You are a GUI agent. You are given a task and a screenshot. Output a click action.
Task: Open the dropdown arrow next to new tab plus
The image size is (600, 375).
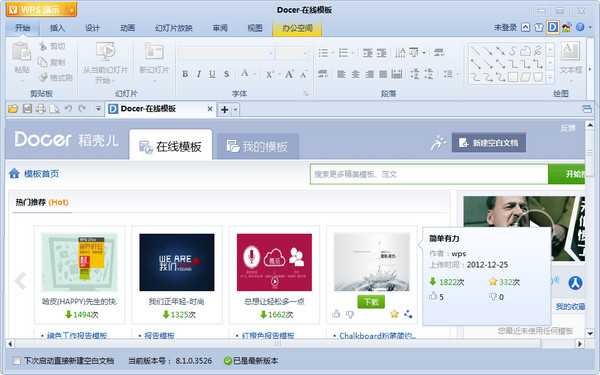click(x=235, y=110)
